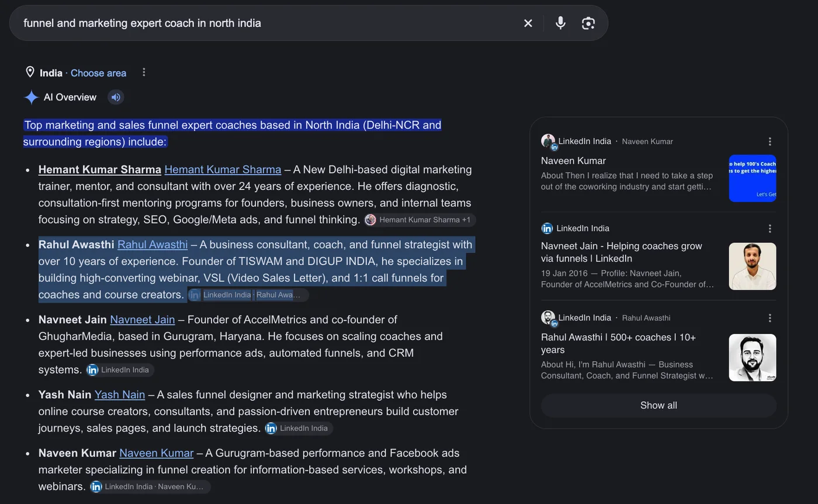818x504 pixels.
Task: Click the Rahul Awasthi sketch portrait thumbnail
Action: pos(753,357)
